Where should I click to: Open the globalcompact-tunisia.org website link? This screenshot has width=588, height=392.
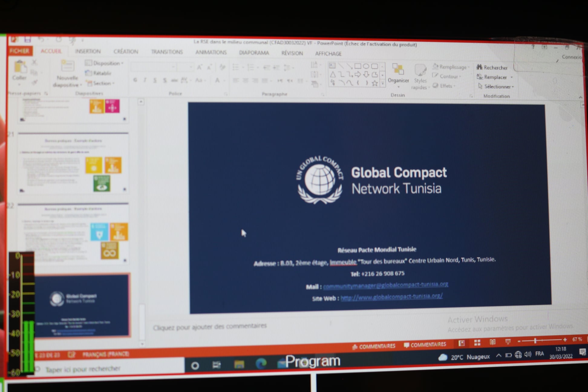[392, 297]
